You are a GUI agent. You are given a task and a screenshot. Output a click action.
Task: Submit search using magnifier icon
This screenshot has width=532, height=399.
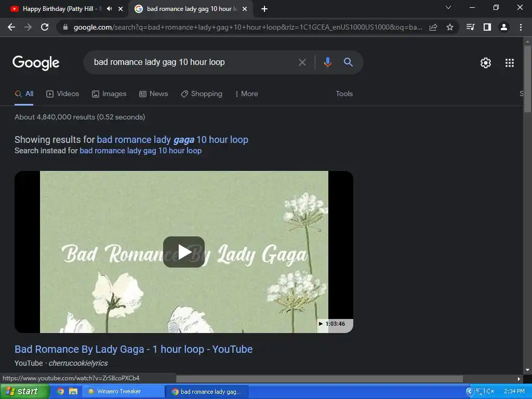[348, 62]
